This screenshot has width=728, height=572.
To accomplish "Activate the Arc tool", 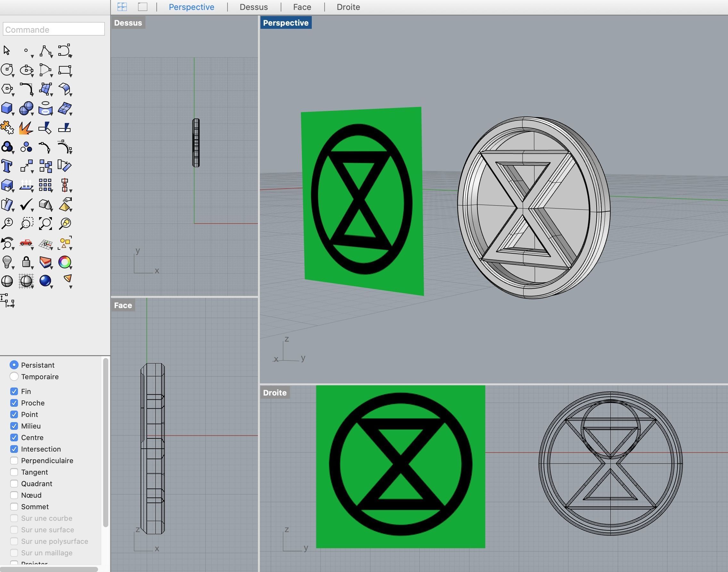I will coord(45,70).
